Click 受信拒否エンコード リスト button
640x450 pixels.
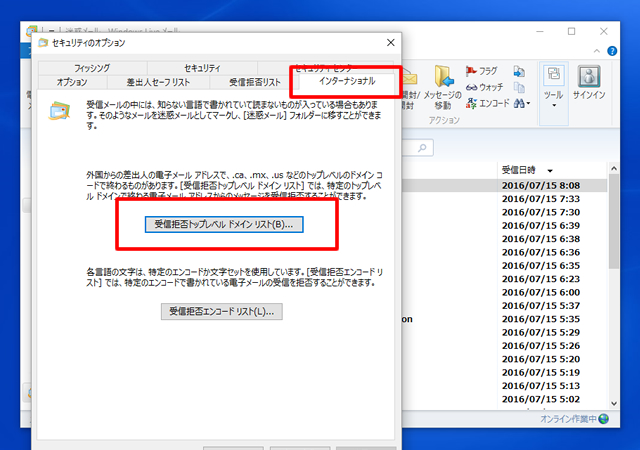(x=223, y=312)
